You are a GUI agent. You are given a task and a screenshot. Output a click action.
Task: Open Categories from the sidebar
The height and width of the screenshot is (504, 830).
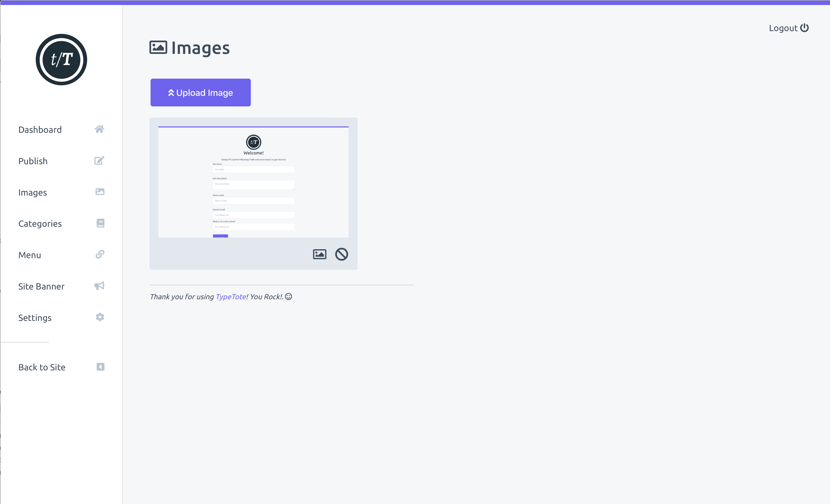click(x=40, y=224)
